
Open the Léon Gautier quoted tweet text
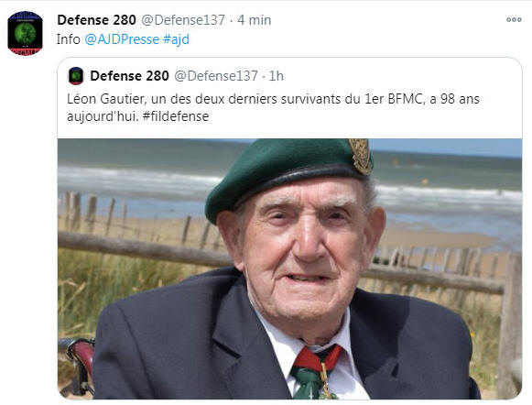click(273, 107)
